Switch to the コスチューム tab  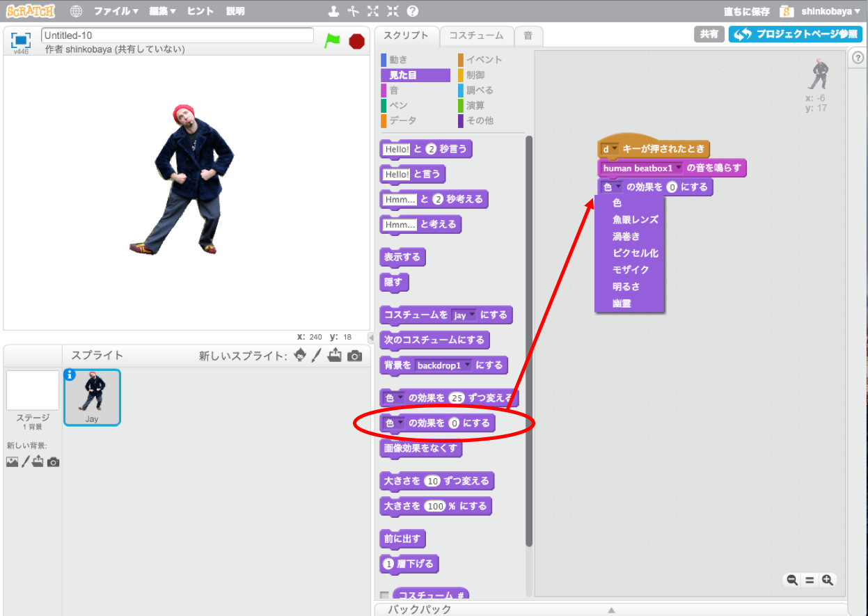click(x=476, y=35)
